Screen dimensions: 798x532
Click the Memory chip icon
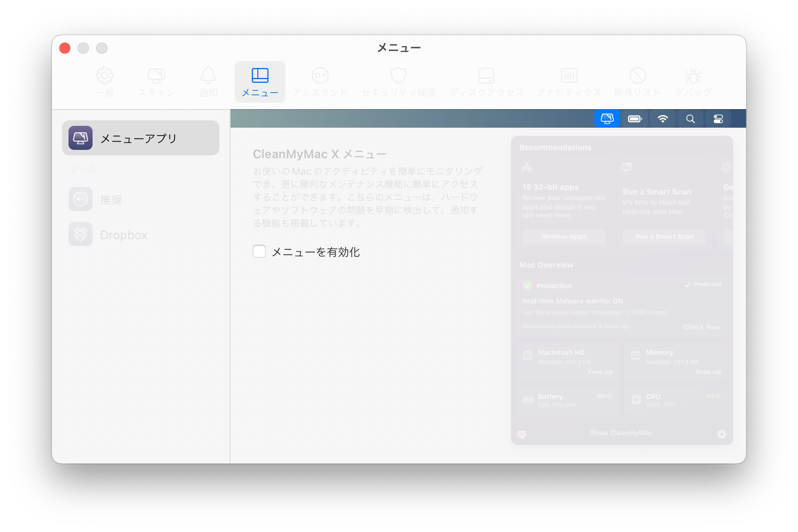(636, 355)
